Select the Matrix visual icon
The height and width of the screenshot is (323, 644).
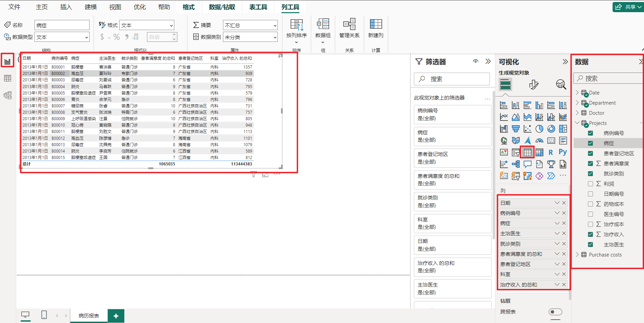tap(539, 152)
